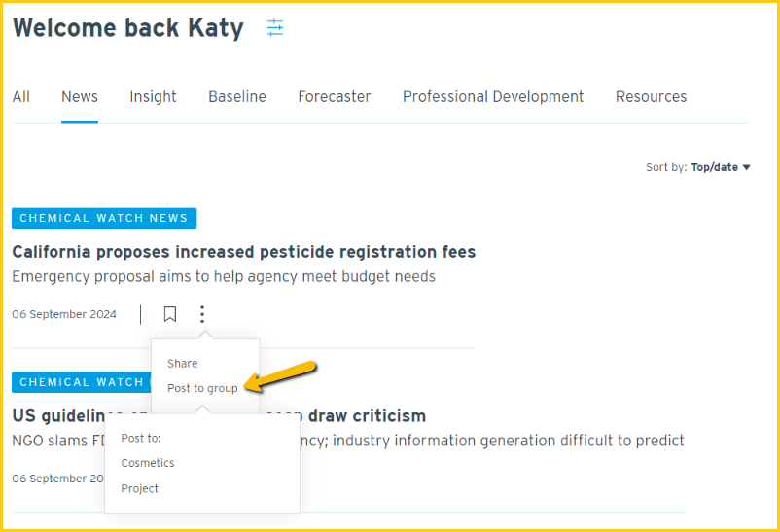Screen dimensions: 780x532
Task: Post article to the Project group
Action: click(140, 488)
